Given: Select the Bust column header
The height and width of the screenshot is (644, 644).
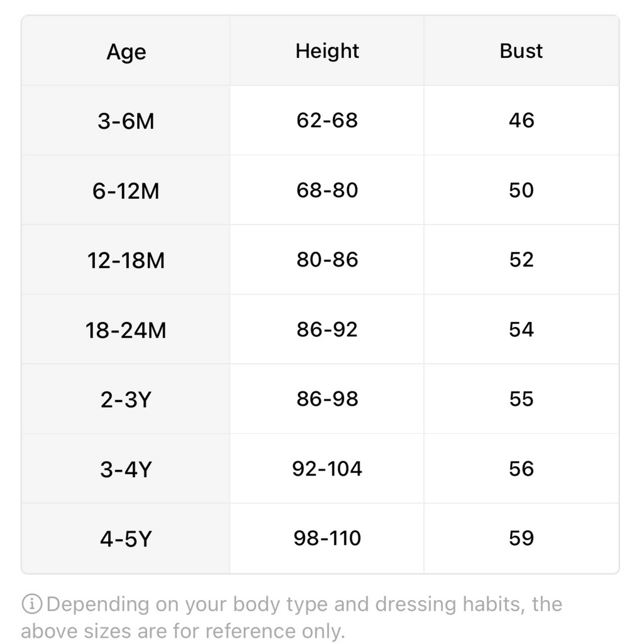Looking at the screenshot, I should 521,51.
